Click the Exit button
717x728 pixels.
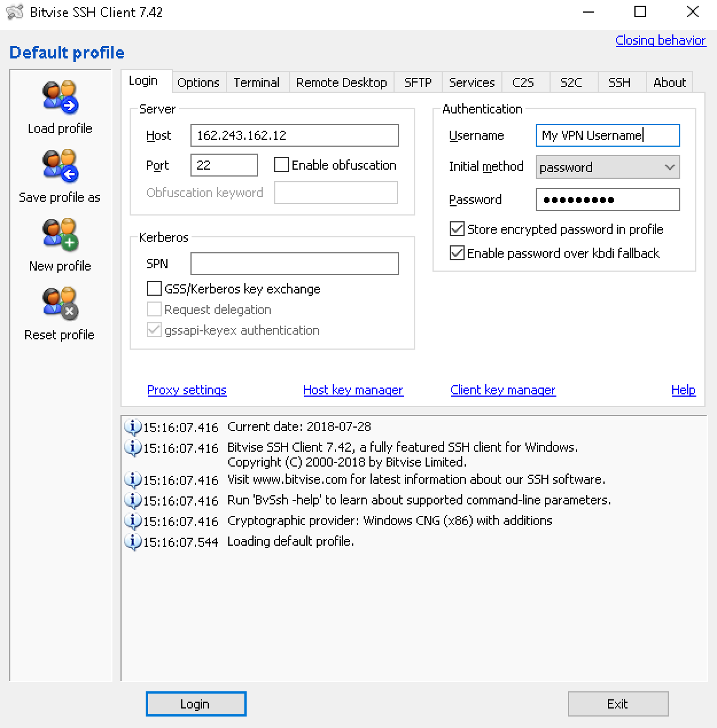click(618, 704)
